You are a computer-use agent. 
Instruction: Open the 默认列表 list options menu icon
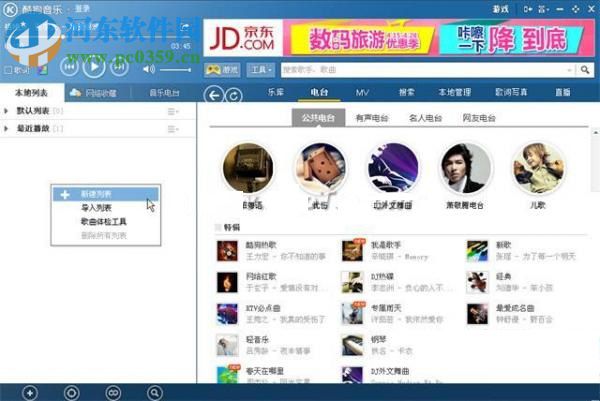[173, 111]
